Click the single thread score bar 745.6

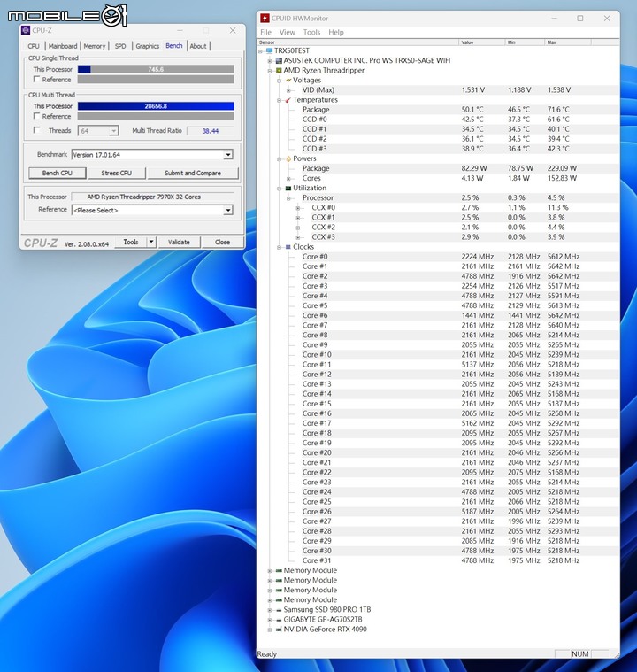coord(156,69)
